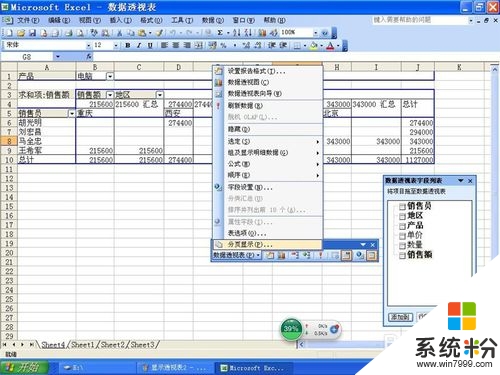Apply the red Font Color A
Image resolution: width=500 pixels, height=375 pixels.
(x=330, y=46)
